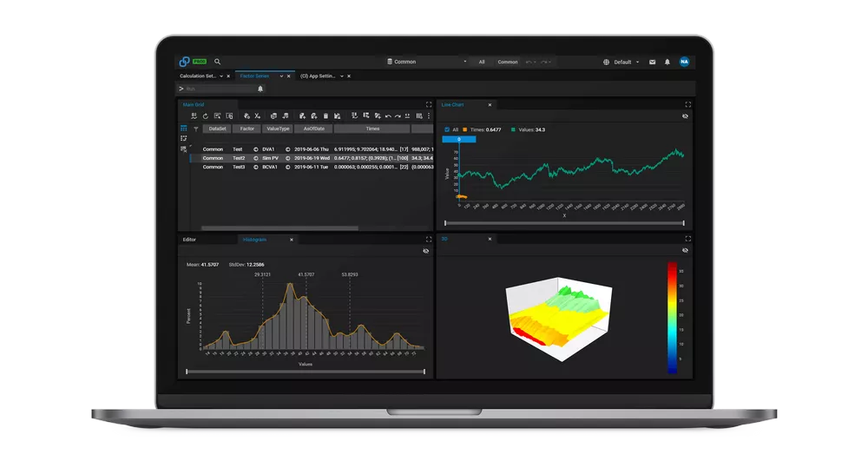Viewport: 868px width, 474px height.
Task: Click the X formula icon in grid toolbar
Action: 258,116
